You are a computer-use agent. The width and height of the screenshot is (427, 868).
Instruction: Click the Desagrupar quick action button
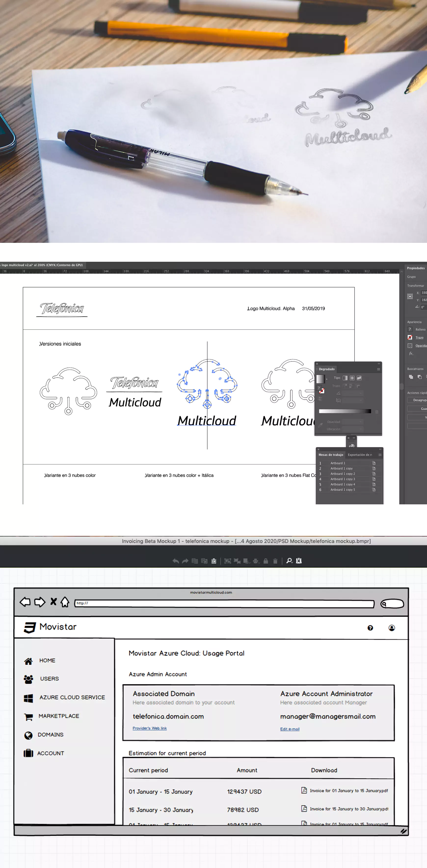click(417, 400)
